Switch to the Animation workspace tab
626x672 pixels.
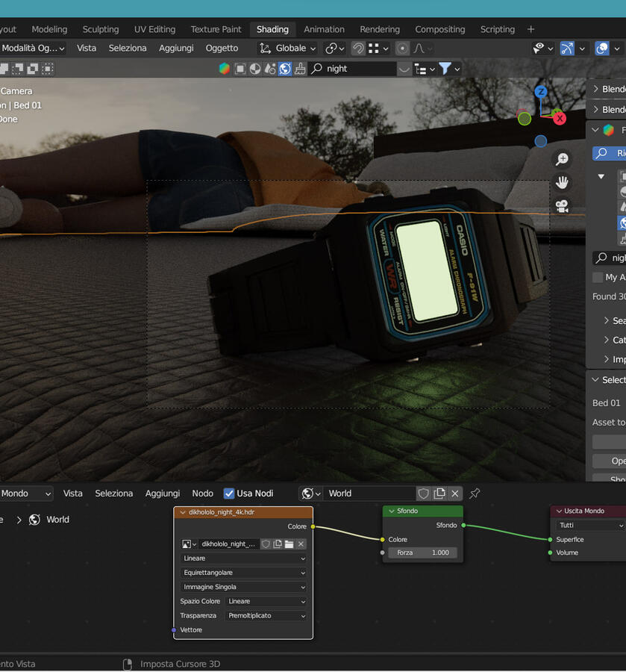tap(324, 29)
